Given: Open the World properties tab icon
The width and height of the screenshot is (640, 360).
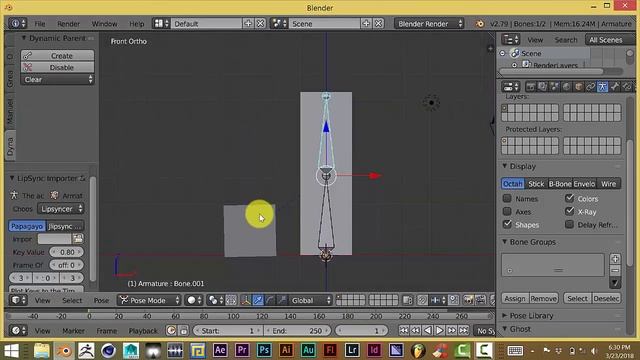Looking at the screenshot, I should pos(567,87).
